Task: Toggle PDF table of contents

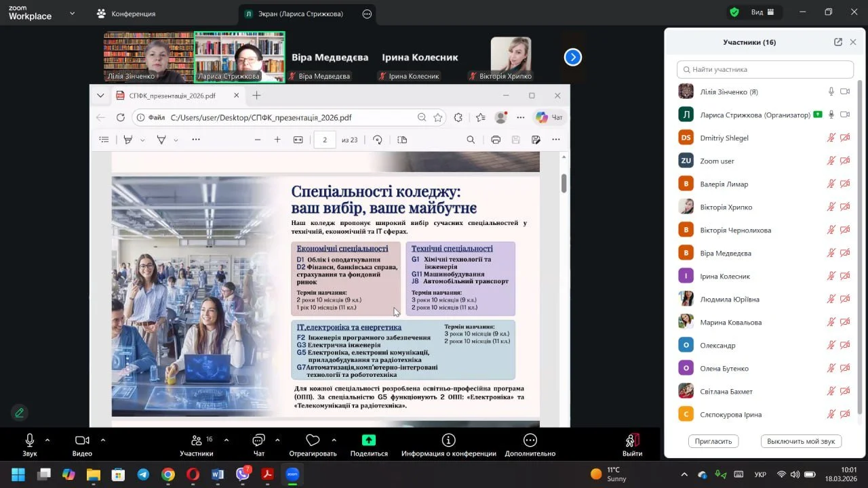Action: [104, 140]
